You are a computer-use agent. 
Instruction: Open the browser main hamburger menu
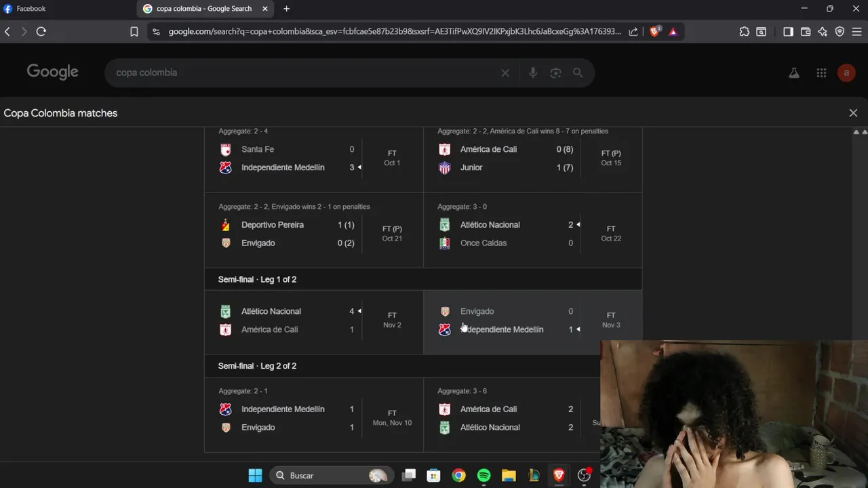[x=857, y=31]
